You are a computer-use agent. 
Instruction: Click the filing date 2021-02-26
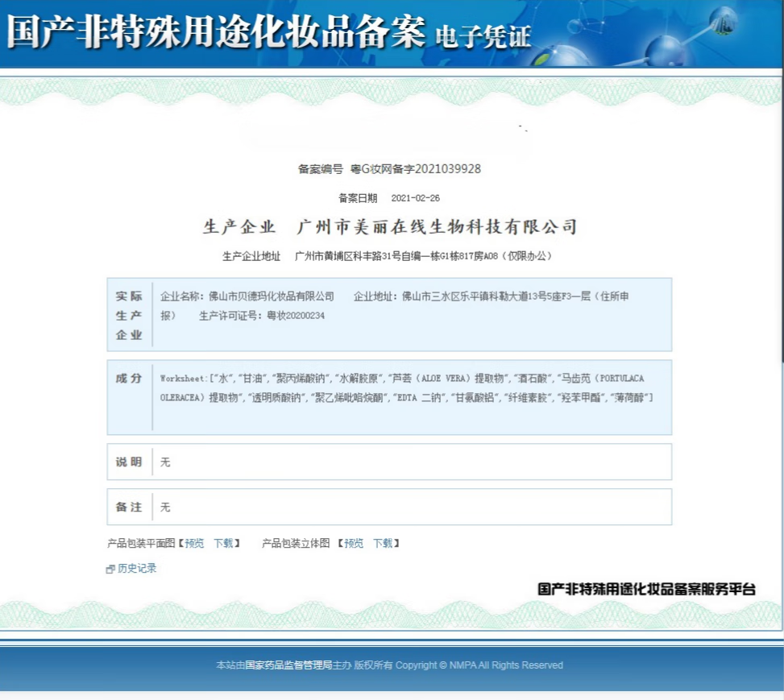tap(415, 198)
